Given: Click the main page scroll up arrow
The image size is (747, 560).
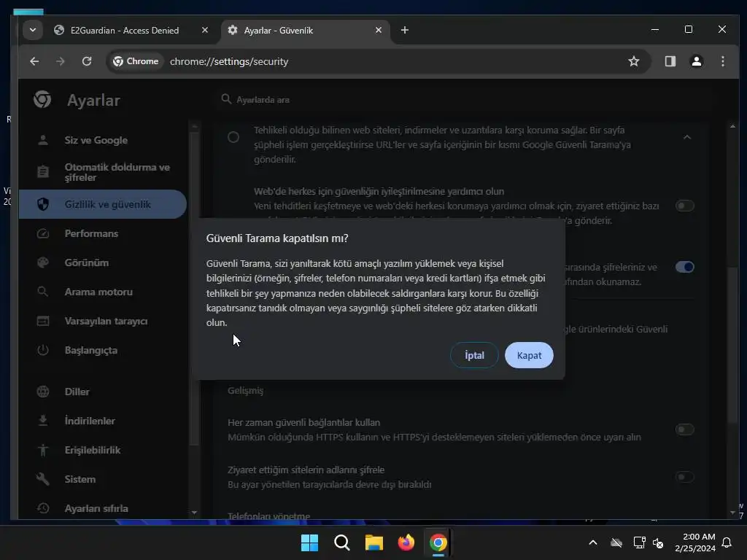Looking at the screenshot, I should click(732, 126).
